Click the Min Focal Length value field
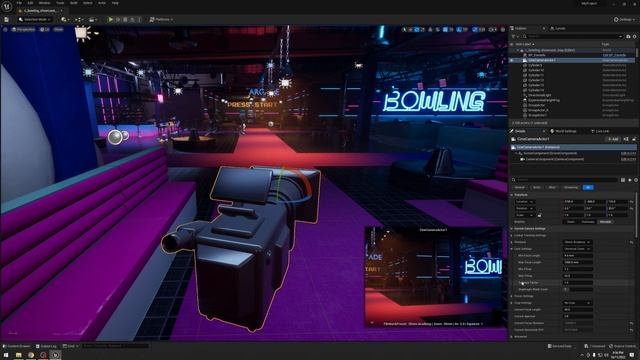The image size is (640, 360). (578, 256)
